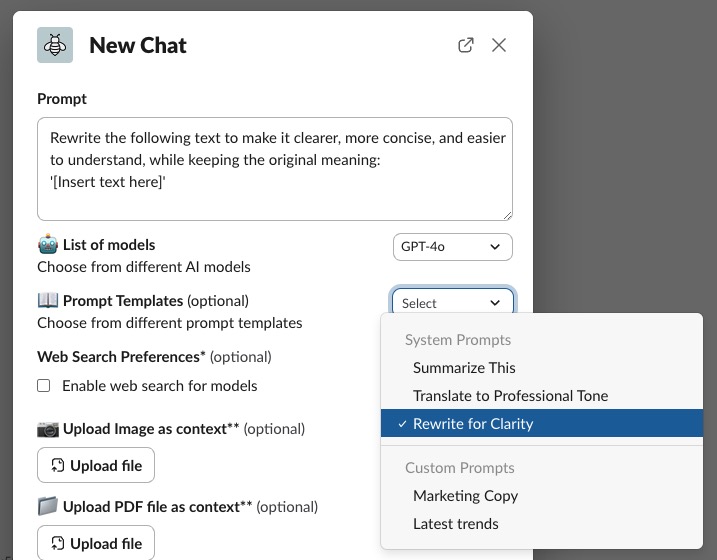Click the Prompt textarea resize handle
The image size is (717, 560).
pyautogui.click(x=508, y=216)
